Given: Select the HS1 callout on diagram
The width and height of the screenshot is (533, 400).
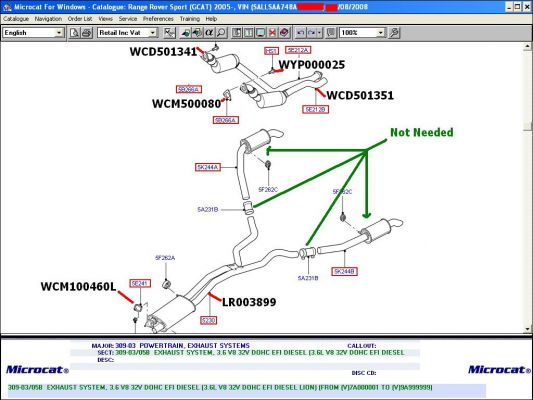Looking at the screenshot, I should (x=271, y=51).
